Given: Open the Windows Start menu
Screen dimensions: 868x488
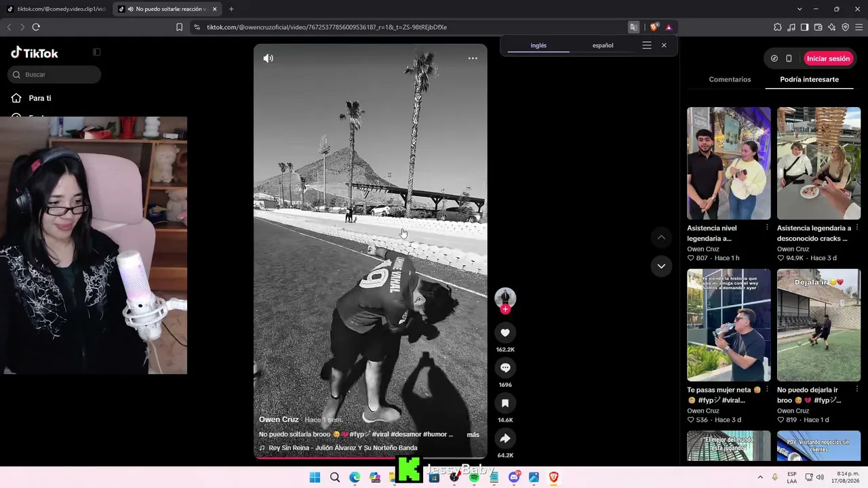Looking at the screenshot, I should pos(315,477).
